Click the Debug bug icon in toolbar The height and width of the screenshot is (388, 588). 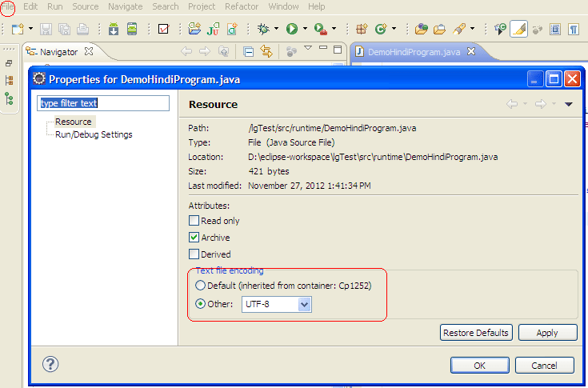click(263, 29)
